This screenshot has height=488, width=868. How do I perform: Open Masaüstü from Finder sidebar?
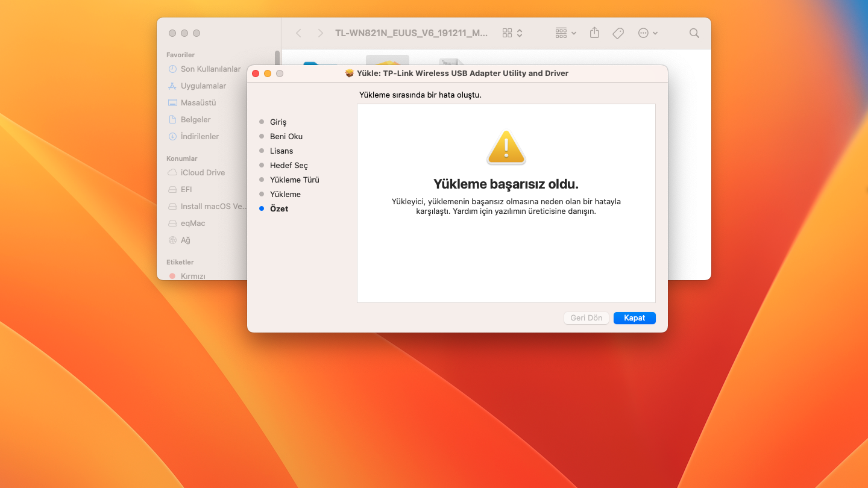(198, 102)
